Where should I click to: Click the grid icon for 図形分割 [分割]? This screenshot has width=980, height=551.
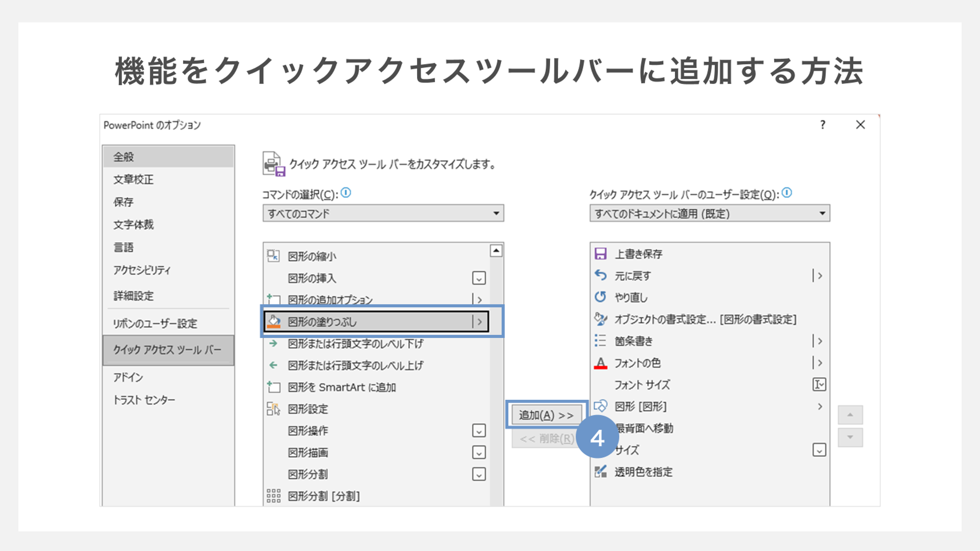[273, 496]
